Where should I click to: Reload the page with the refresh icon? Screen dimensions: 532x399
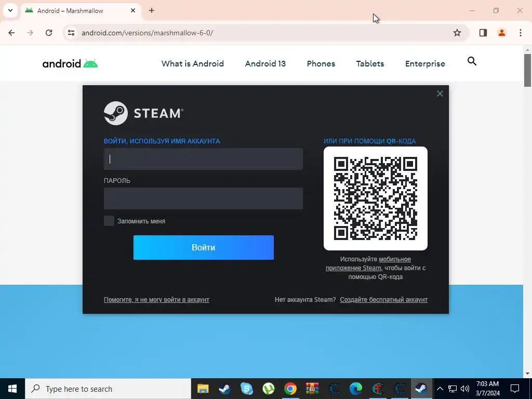click(x=49, y=33)
